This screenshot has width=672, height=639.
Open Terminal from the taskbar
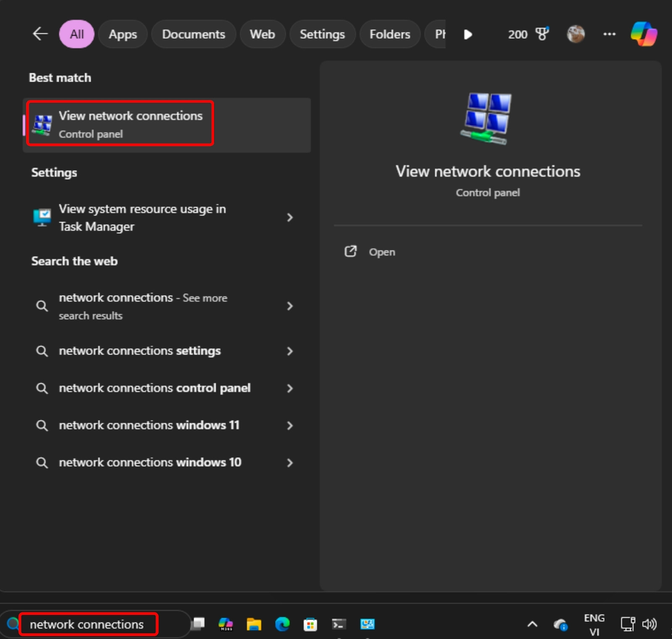tap(339, 624)
